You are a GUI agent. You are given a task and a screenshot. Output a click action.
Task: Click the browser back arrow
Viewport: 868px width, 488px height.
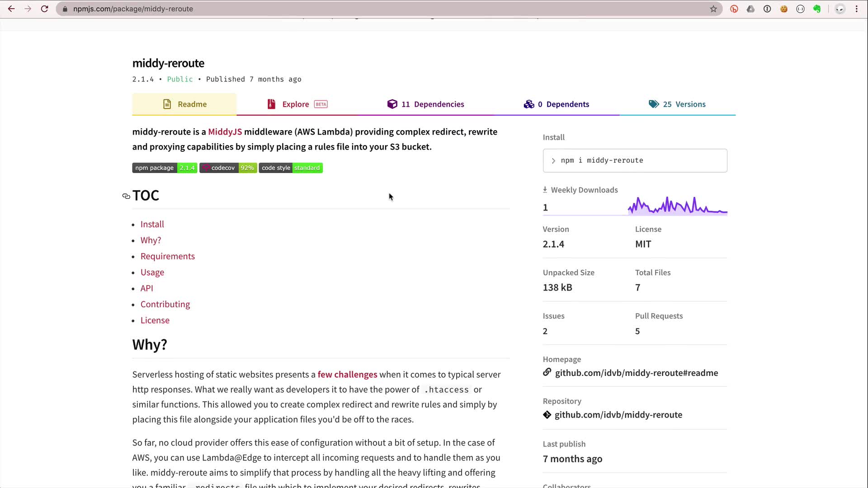click(11, 9)
